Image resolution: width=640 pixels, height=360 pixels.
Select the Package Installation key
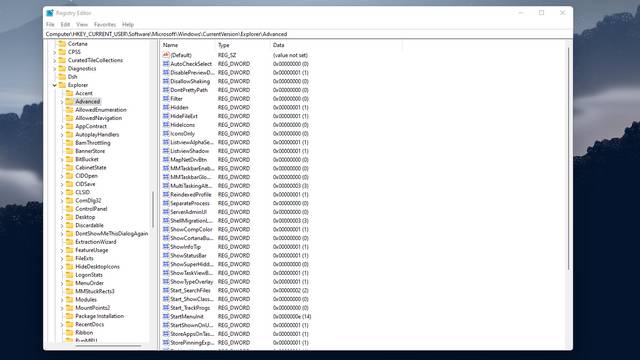point(99,316)
